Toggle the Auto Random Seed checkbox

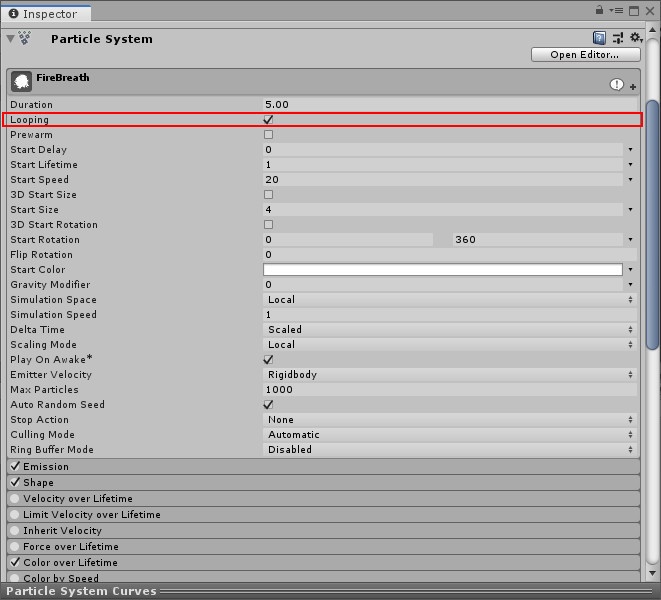[x=268, y=405]
